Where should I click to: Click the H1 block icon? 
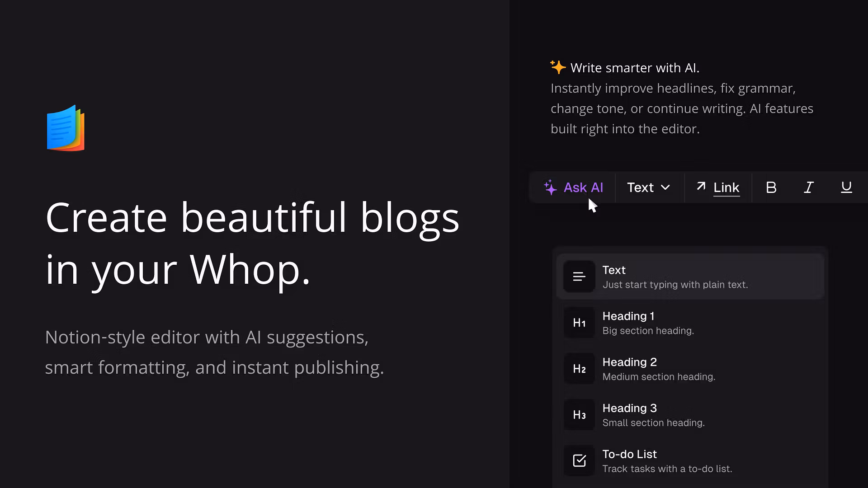tap(579, 323)
